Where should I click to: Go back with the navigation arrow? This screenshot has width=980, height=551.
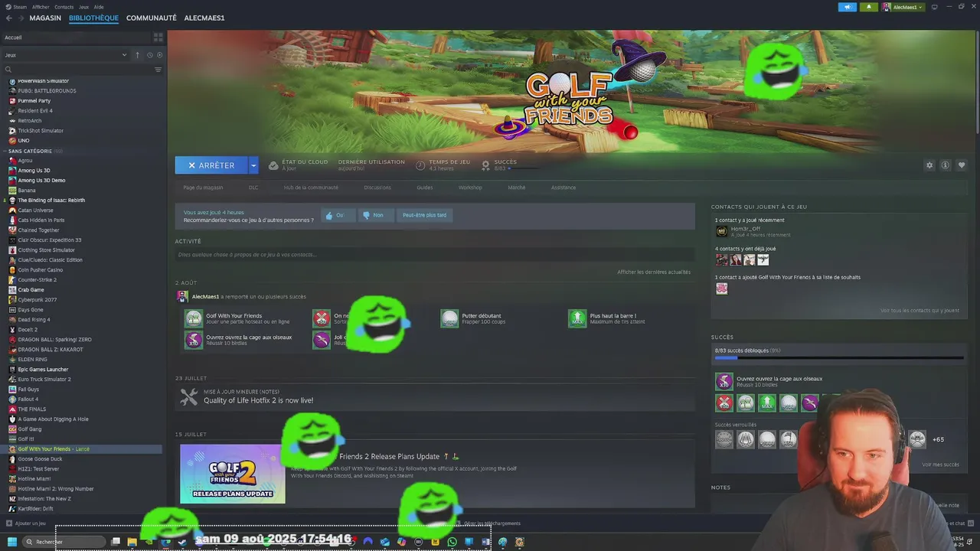[x=9, y=18]
